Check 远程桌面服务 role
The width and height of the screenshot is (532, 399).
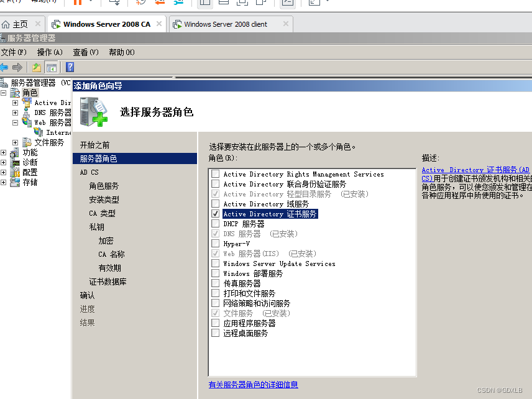[x=215, y=333]
